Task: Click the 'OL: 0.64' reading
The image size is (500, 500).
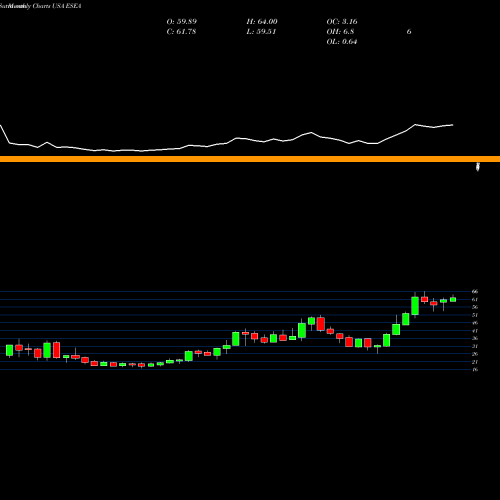Action: click(x=342, y=42)
